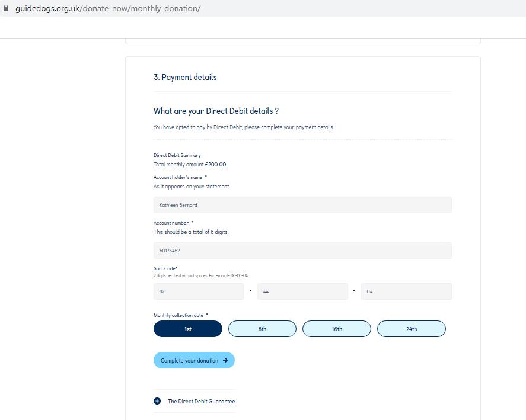Focus the Account number input field
The height and width of the screenshot is (420, 526).
pyautogui.click(x=302, y=251)
